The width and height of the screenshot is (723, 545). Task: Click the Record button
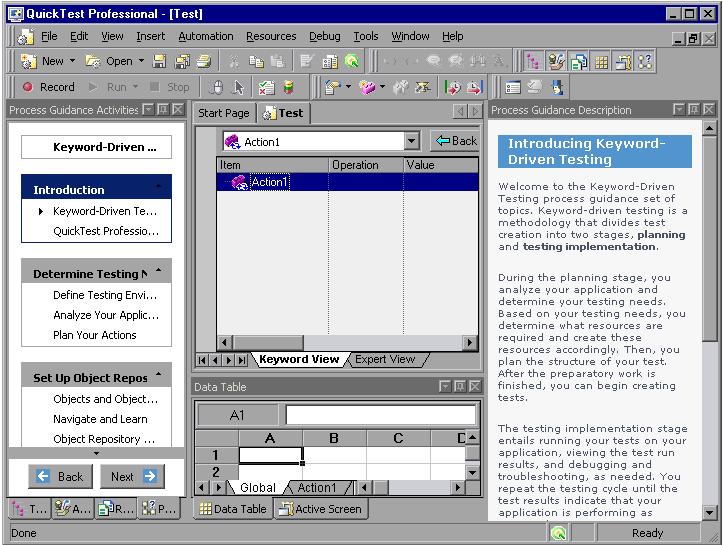click(49, 87)
